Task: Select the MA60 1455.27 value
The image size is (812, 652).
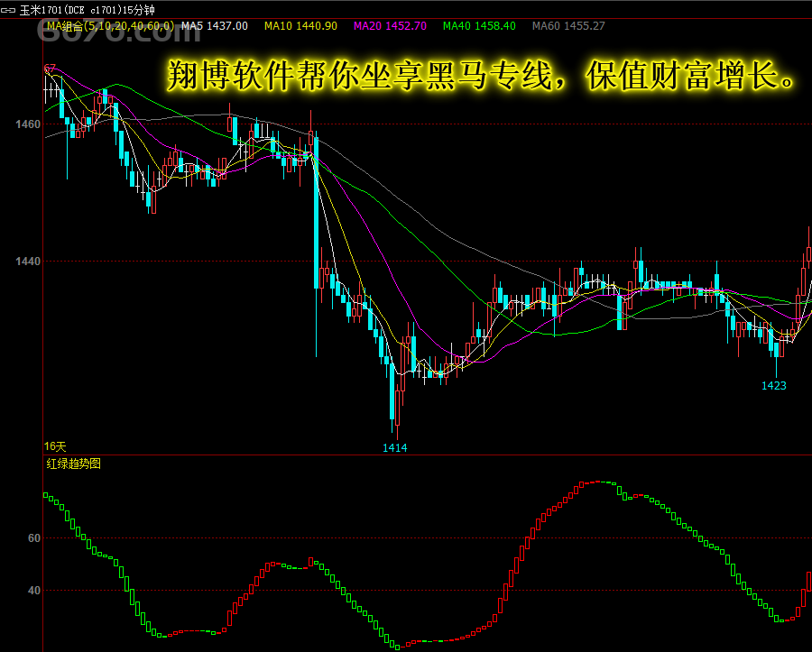Action: pos(568,26)
